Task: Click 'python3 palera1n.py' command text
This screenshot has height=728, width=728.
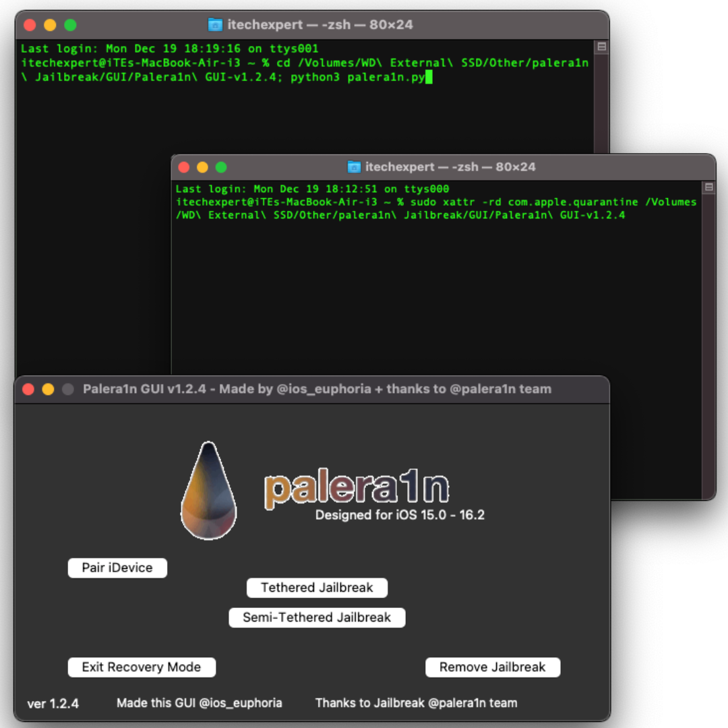Action: pyautogui.click(x=357, y=77)
